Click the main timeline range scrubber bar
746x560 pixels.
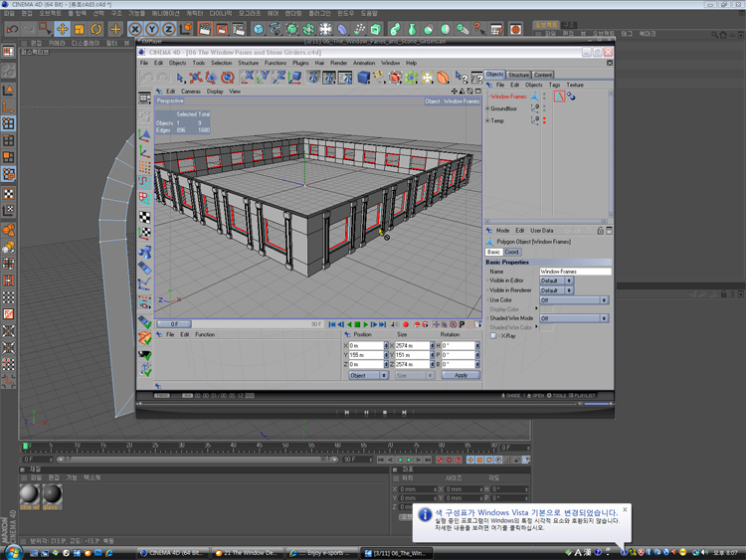tap(197, 460)
